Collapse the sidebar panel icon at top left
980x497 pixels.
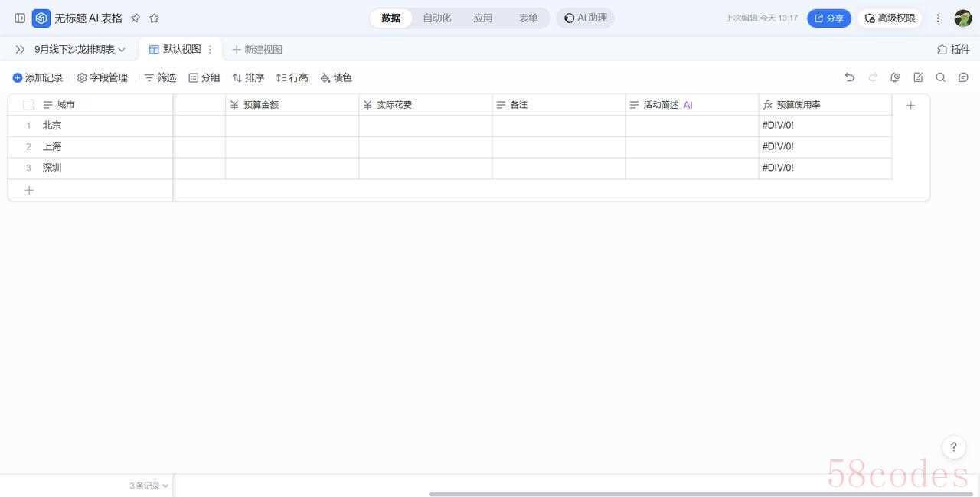pos(20,18)
